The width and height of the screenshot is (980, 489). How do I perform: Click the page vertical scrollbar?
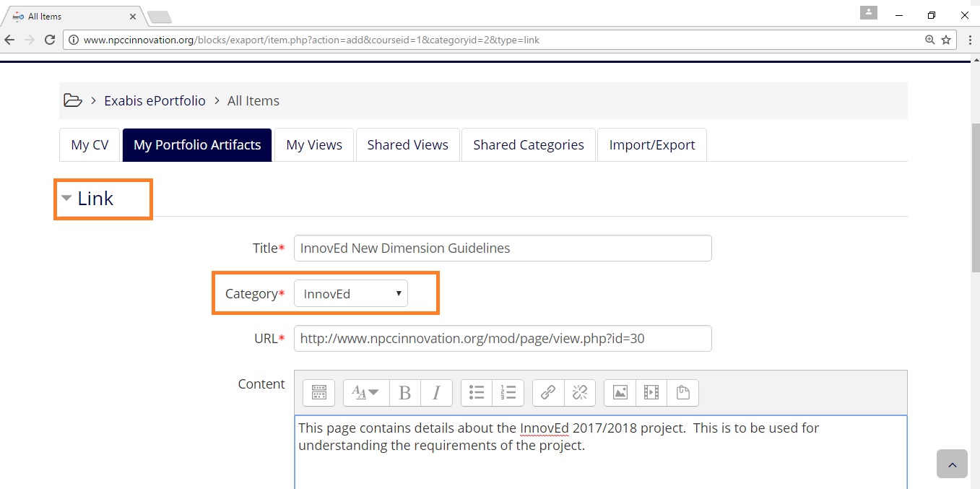(975, 199)
